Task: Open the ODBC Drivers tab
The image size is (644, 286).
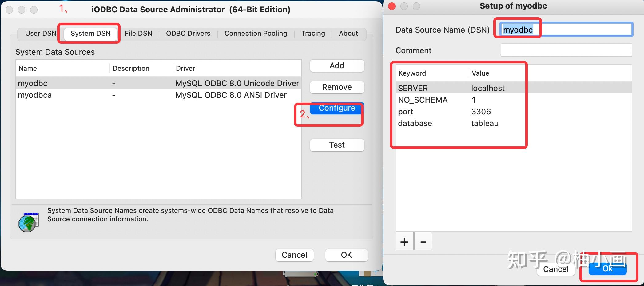Action: 188,33
